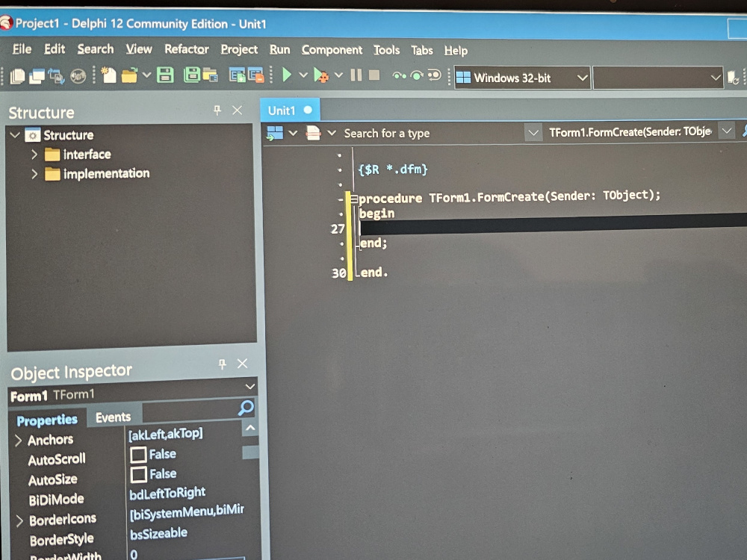This screenshot has height=560, width=747.
Task: Open the Windows 32-bit platform dropdown
Action: (582, 78)
